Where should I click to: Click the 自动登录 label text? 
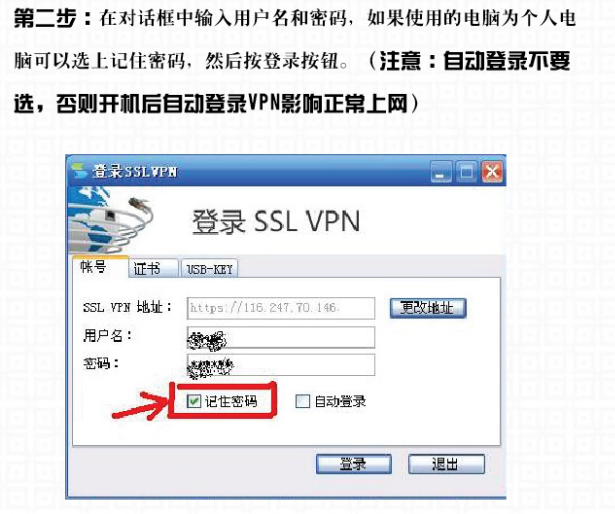340,401
